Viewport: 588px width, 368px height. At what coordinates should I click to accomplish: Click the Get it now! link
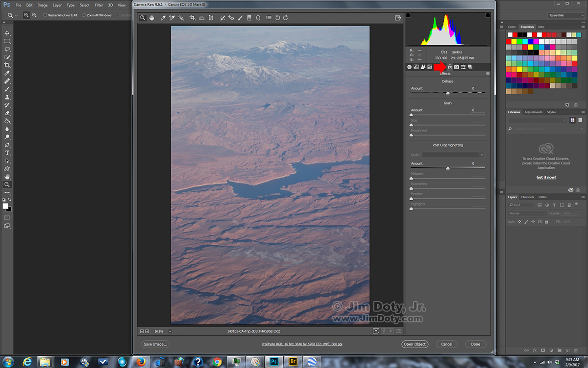click(x=546, y=177)
